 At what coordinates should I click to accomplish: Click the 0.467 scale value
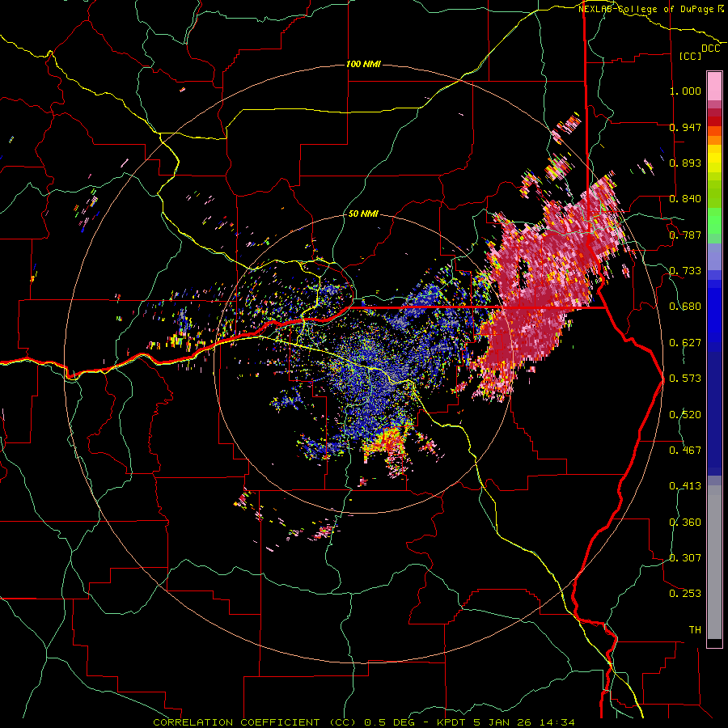coord(685,451)
